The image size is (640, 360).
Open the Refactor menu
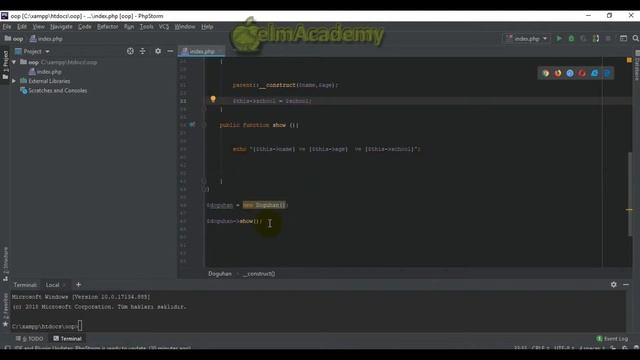pos(107,27)
